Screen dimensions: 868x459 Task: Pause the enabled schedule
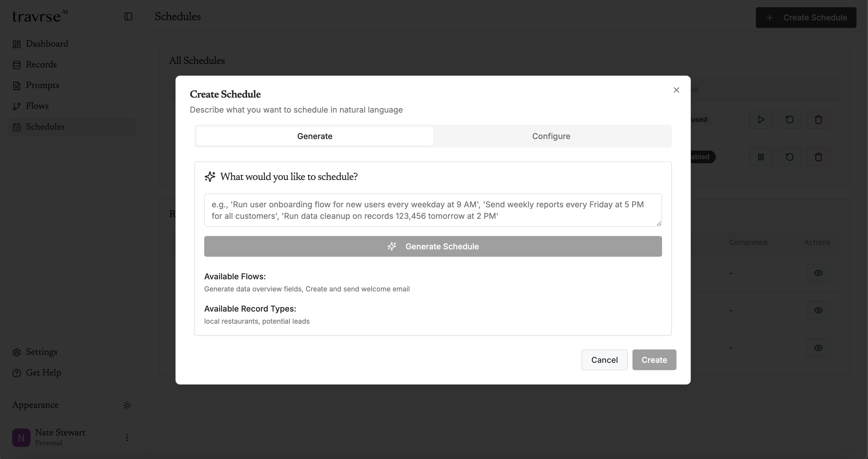[x=761, y=157]
